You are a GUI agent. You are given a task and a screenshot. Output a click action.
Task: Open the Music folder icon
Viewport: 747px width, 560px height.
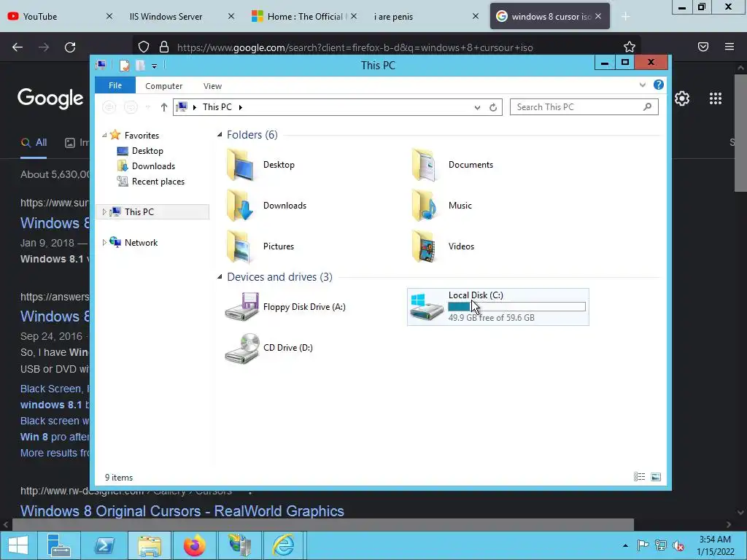point(424,205)
